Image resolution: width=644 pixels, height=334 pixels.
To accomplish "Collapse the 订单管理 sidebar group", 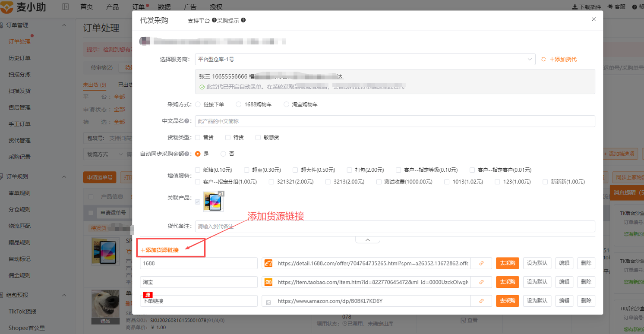I will 64,25.
